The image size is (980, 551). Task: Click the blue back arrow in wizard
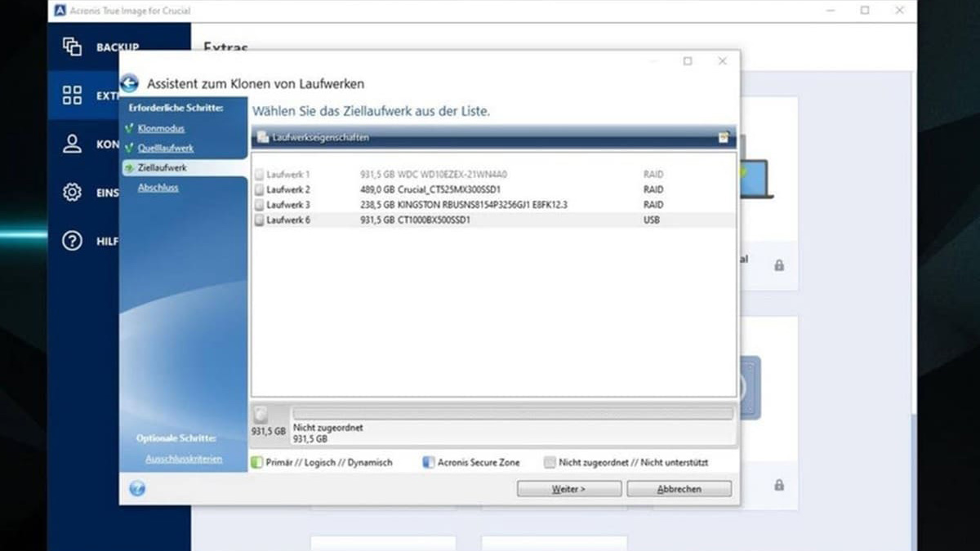click(x=129, y=83)
